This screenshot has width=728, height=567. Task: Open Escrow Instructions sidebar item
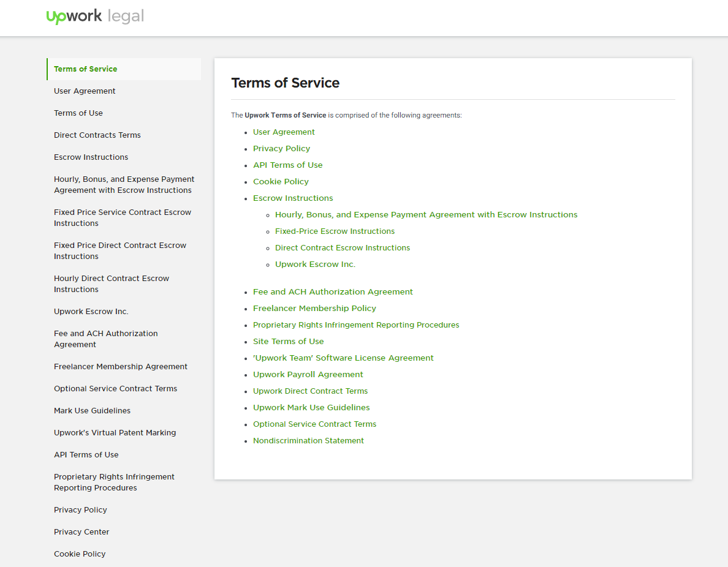(91, 157)
